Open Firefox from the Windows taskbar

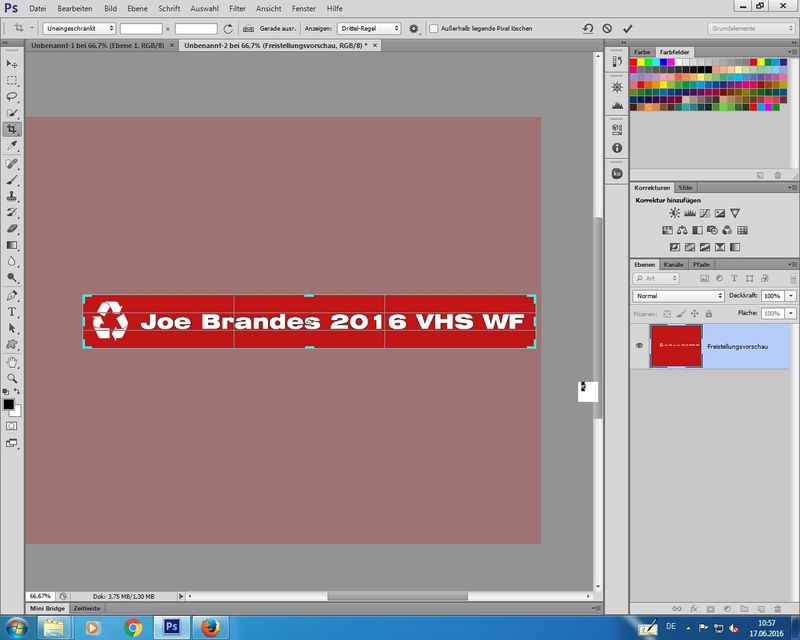tap(210, 627)
